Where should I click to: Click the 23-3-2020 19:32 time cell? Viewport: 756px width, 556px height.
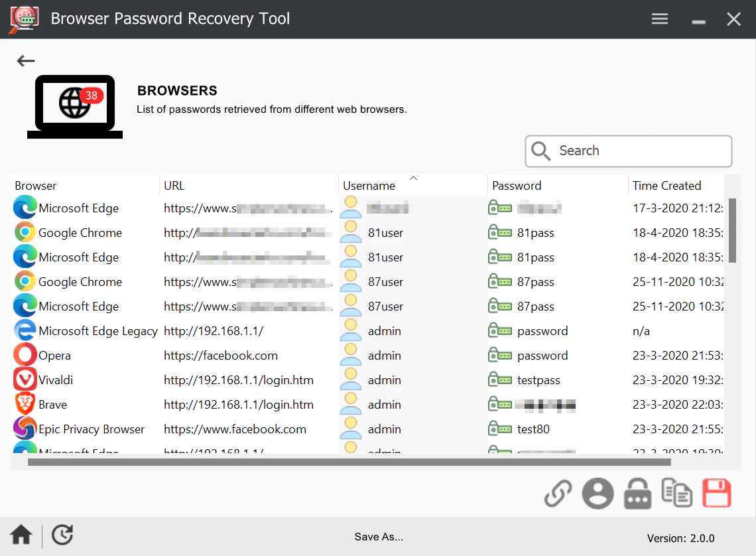pyautogui.click(x=678, y=380)
